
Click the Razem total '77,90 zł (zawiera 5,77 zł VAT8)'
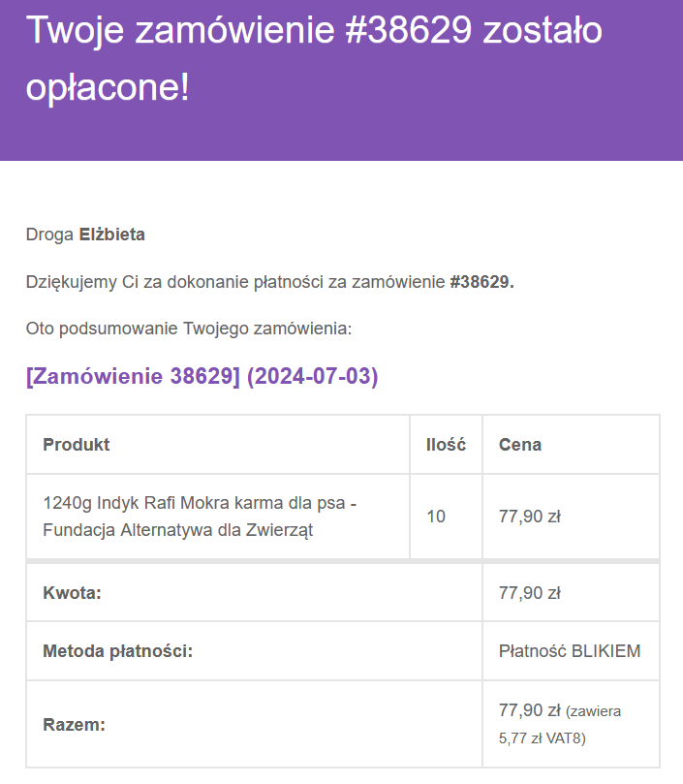(x=560, y=724)
